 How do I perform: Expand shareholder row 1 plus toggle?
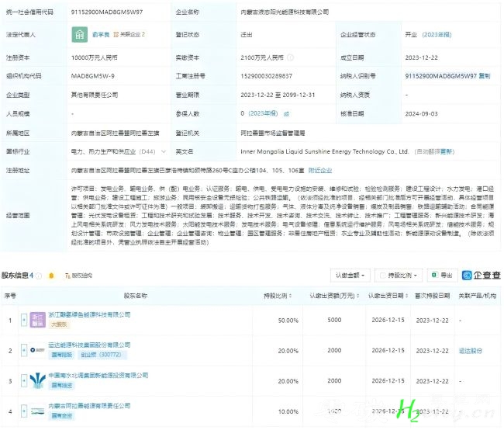pos(24,320)
